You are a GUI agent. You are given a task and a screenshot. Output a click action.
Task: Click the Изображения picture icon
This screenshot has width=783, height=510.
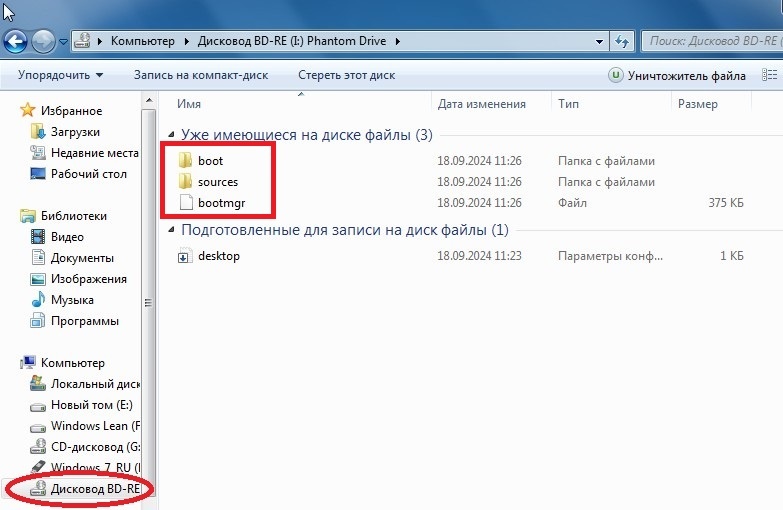38,279
